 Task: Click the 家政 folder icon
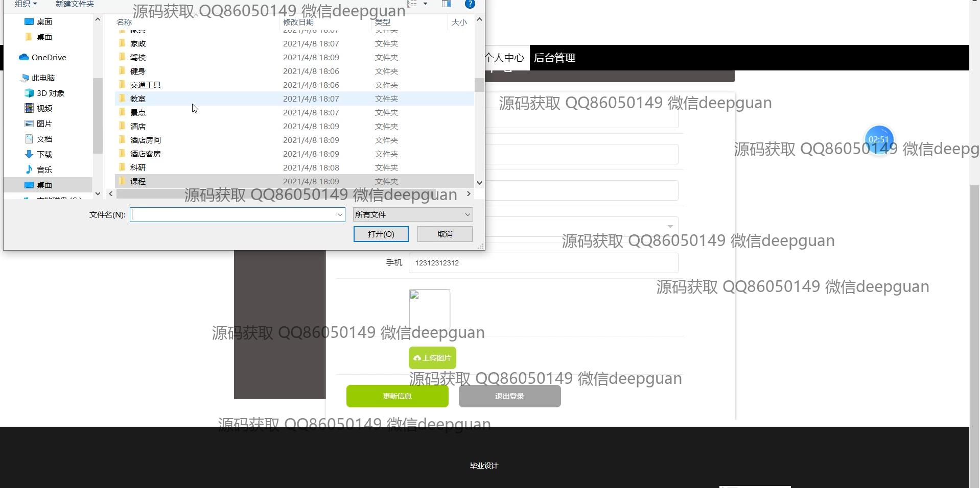122,43
